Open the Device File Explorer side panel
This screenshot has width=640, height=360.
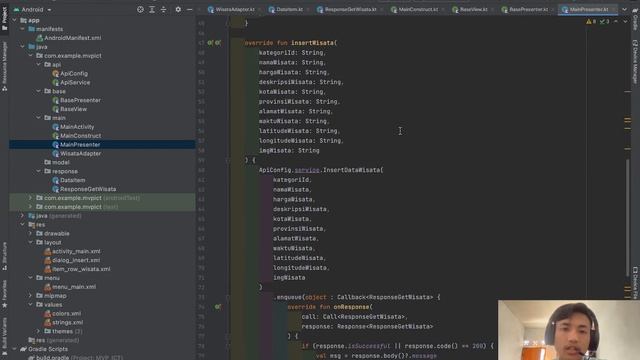[x=635, y=282]
